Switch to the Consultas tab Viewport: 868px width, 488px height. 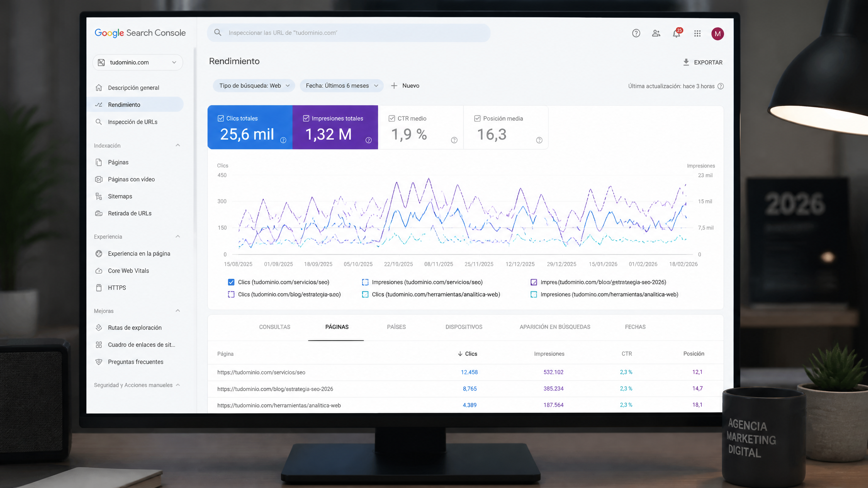click(275, 327)
